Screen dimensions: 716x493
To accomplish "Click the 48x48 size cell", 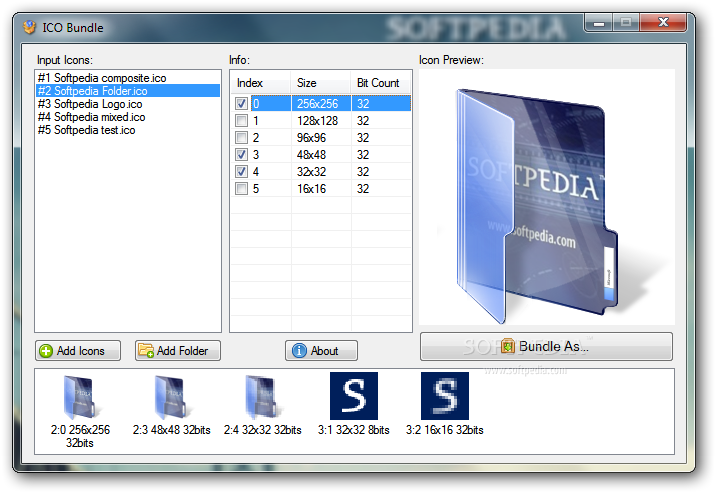I will (x=321, y=155).
